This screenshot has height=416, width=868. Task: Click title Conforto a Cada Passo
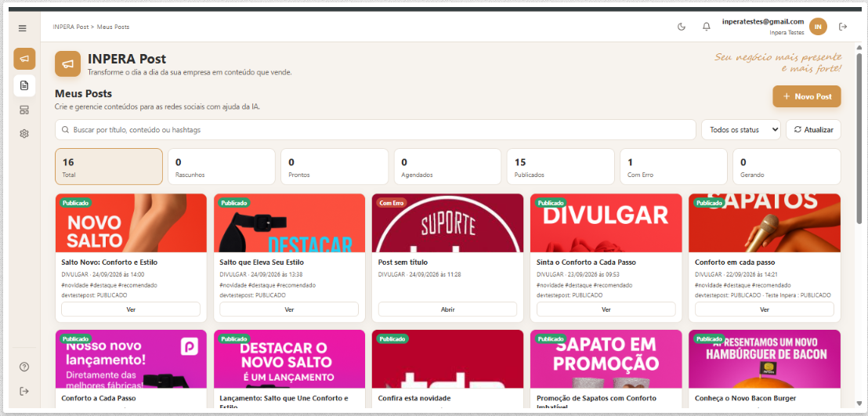pos(99,398)
